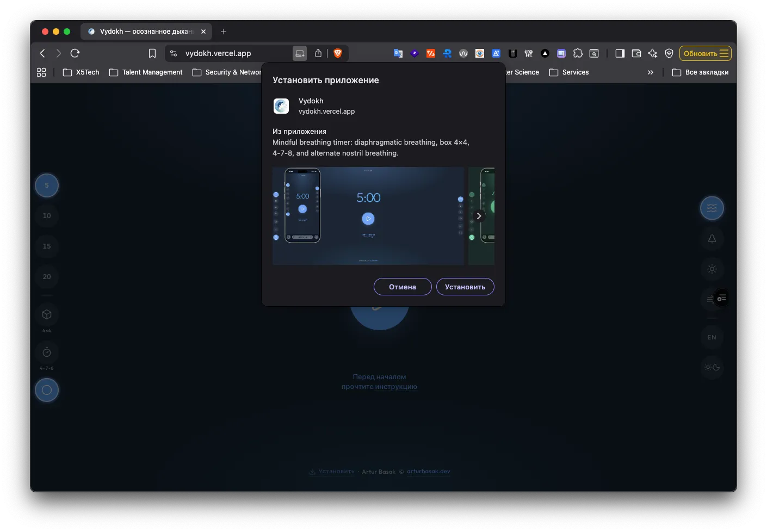This screenshot has width=767, height=532.
Task: Open the Talent Management bookmarks folder
Action: pos(146,72)
